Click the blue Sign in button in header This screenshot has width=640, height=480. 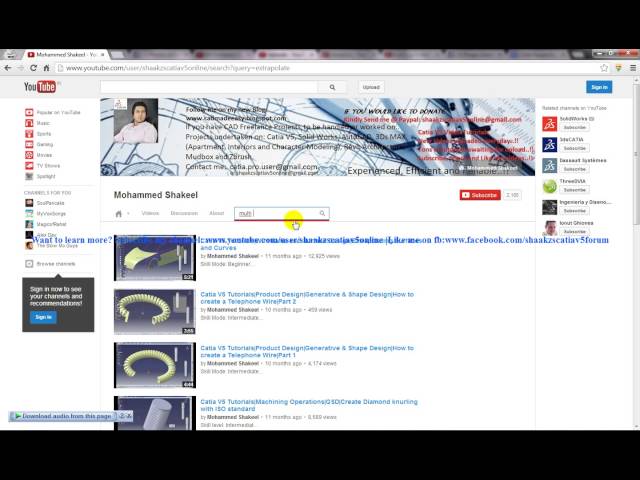(599, 87)
